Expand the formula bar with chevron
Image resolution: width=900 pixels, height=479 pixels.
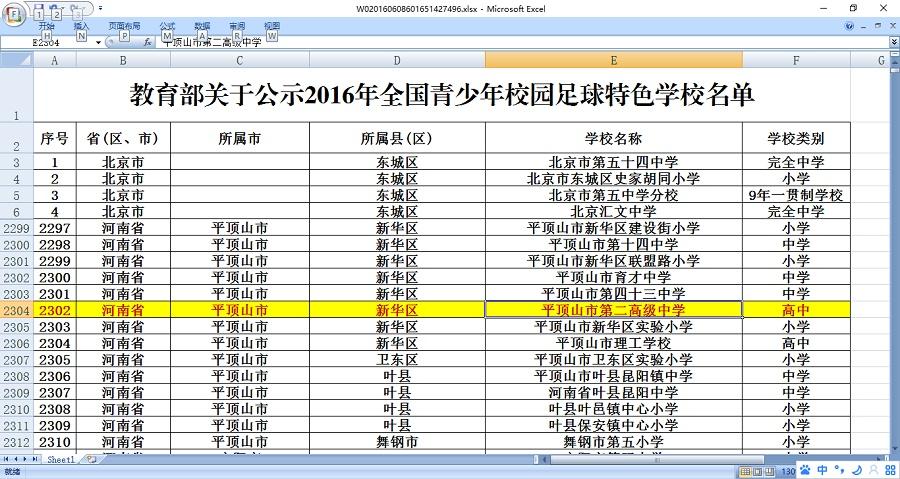click(894, 42)
